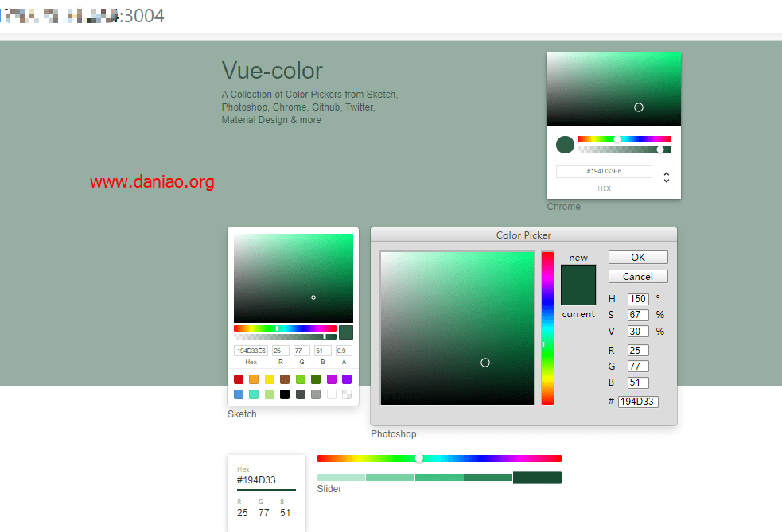The width and height of the screenshot is (782, 532).
Task: Click Cancel in the Photoshop Color Picker
Action: tap(638, 276)
